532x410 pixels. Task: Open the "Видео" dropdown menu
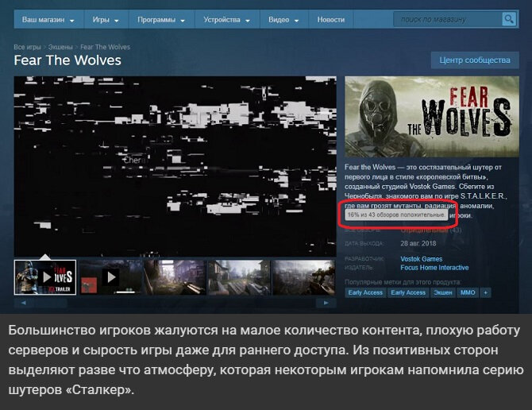(283, 20)
